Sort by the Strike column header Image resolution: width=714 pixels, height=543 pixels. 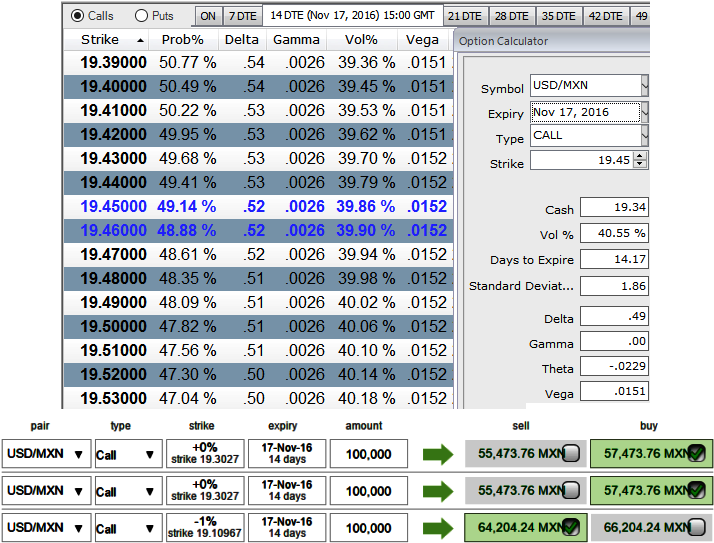[x=100, y=40]
